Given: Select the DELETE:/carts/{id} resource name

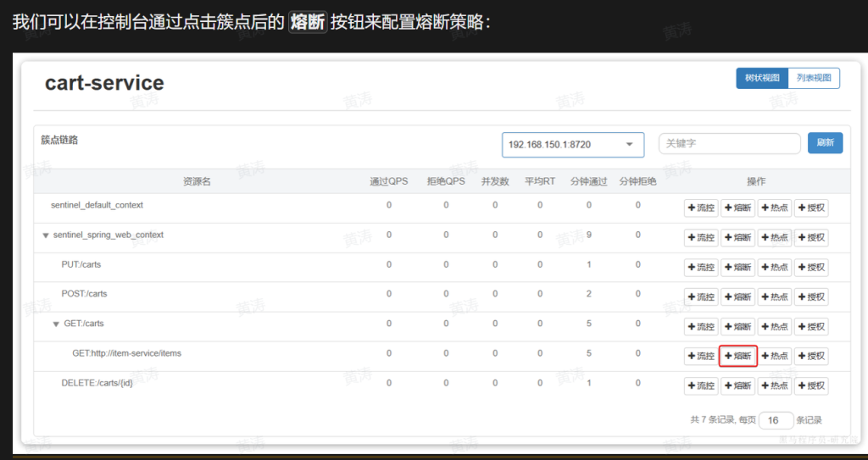Looking at the screenshot, I should 97,383.
